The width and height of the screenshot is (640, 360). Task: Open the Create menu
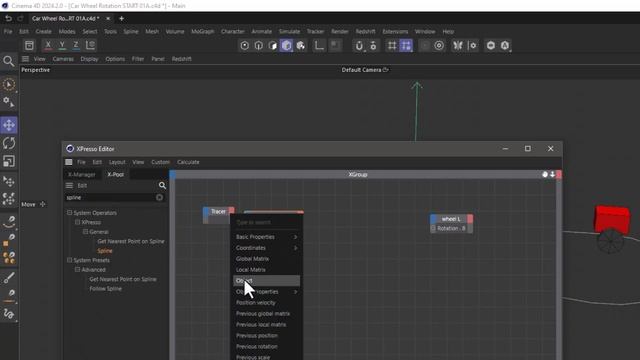43,31
